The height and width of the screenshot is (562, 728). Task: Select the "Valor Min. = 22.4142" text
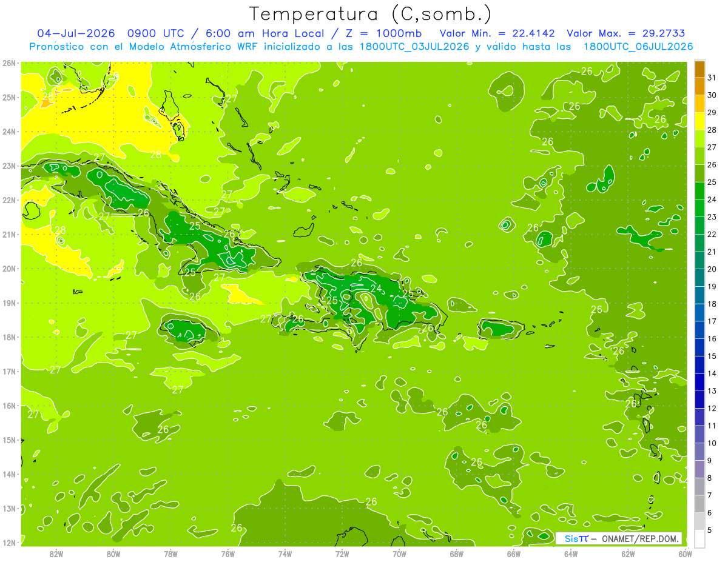point(497,33)
